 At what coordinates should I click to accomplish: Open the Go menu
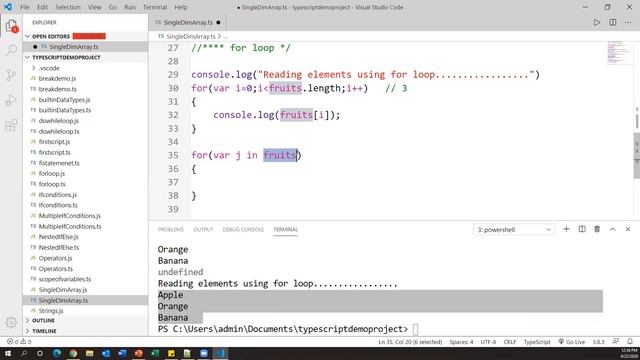pyautogui.click(x=113, y=7)
